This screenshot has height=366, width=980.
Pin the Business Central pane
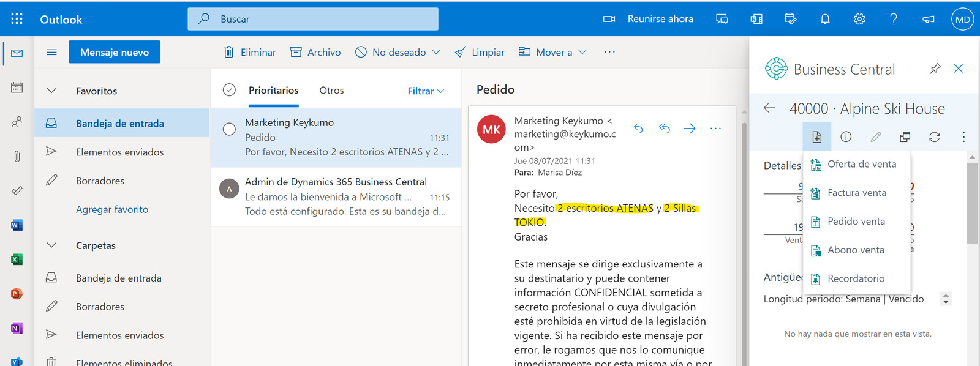(935, 69)
